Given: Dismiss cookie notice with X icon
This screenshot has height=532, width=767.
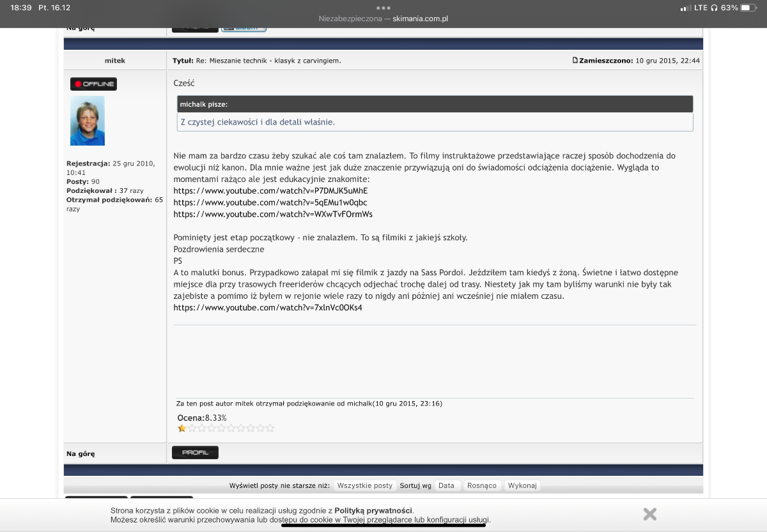Looking at the screenshot, I should coord(649,513).
